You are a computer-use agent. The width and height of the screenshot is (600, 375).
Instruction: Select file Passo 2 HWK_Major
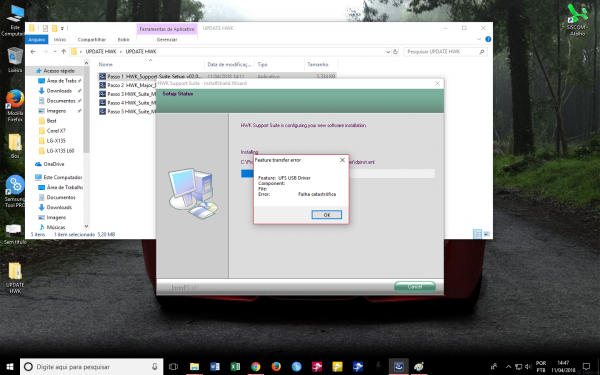127,85
